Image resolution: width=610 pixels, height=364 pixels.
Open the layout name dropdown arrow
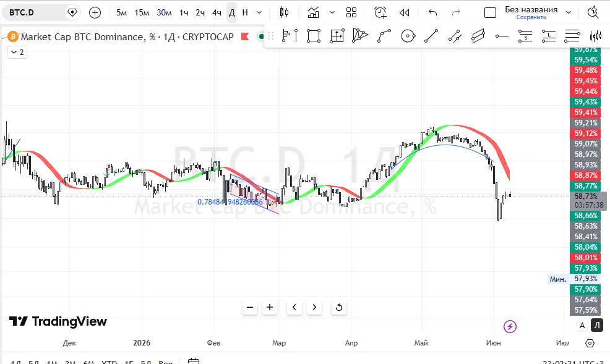pyautogui.click(x=569, y=12)
